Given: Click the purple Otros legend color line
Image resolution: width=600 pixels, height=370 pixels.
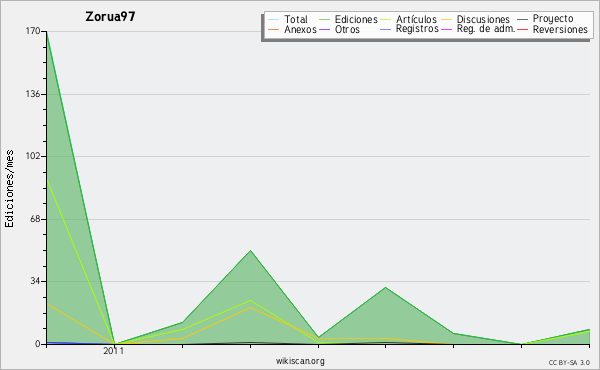Looking at the screenshot, I should point(324,29).
